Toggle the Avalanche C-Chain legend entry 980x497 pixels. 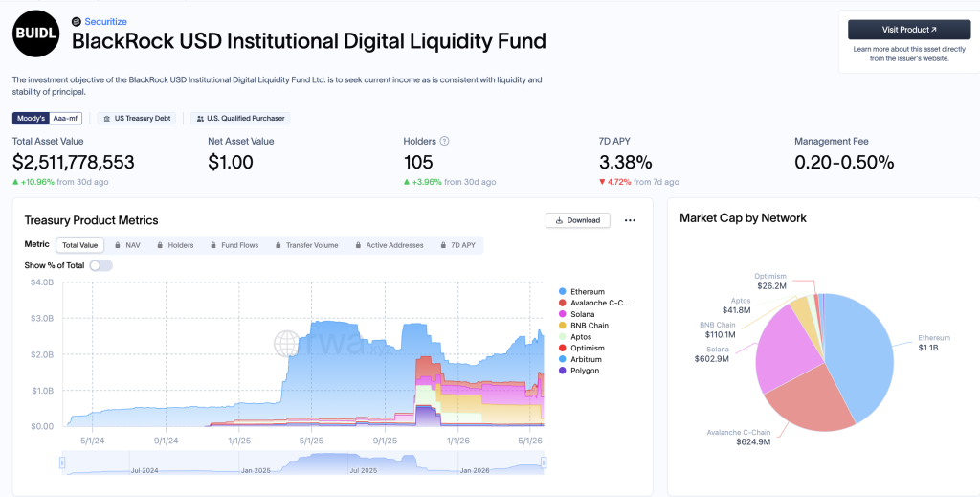[593, 303]
